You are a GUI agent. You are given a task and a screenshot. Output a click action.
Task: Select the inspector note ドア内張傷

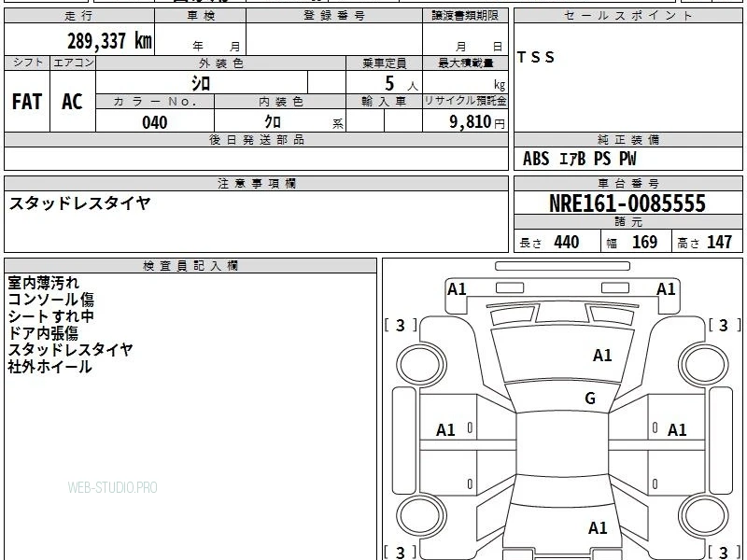[43, 333]
